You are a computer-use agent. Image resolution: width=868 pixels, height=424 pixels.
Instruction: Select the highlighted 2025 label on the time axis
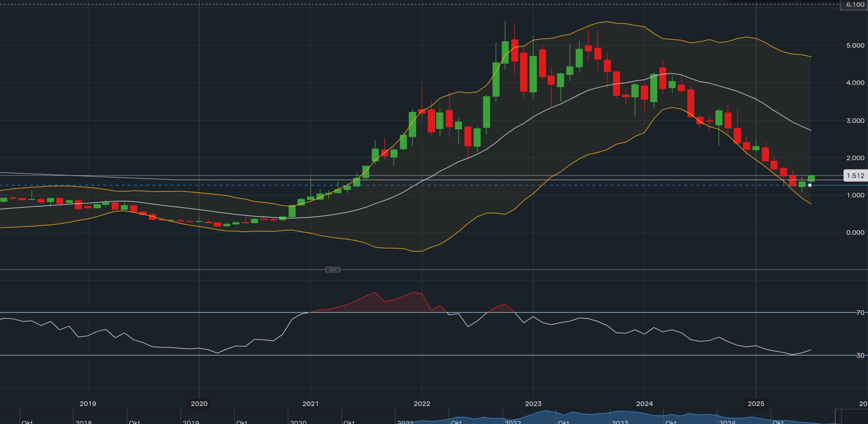click(x=756, y=403)
